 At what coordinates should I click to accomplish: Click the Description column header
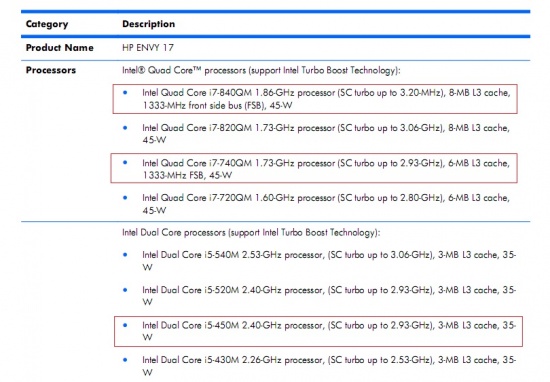(x=149, y=24)
